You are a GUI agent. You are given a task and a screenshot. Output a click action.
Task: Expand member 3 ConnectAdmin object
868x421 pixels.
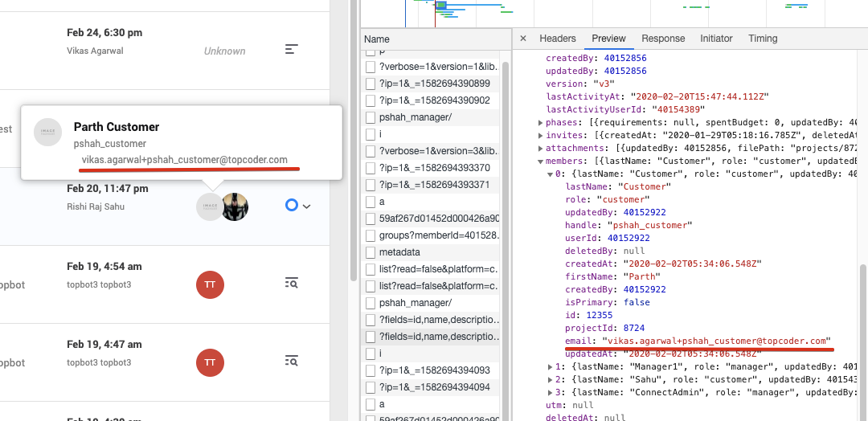click(x=551, y=392)
